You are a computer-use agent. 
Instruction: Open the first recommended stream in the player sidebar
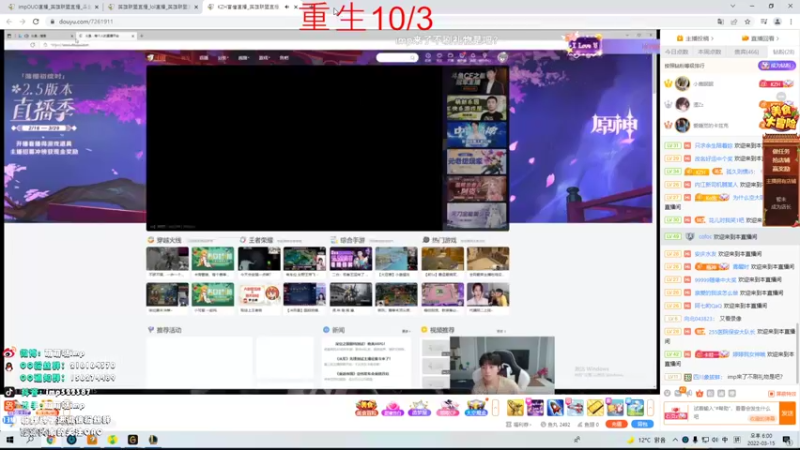(477, 80)
